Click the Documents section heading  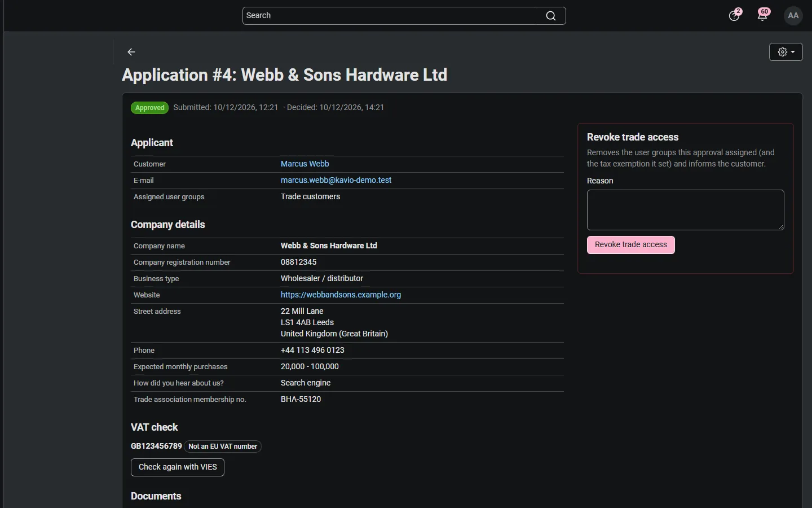156,496
